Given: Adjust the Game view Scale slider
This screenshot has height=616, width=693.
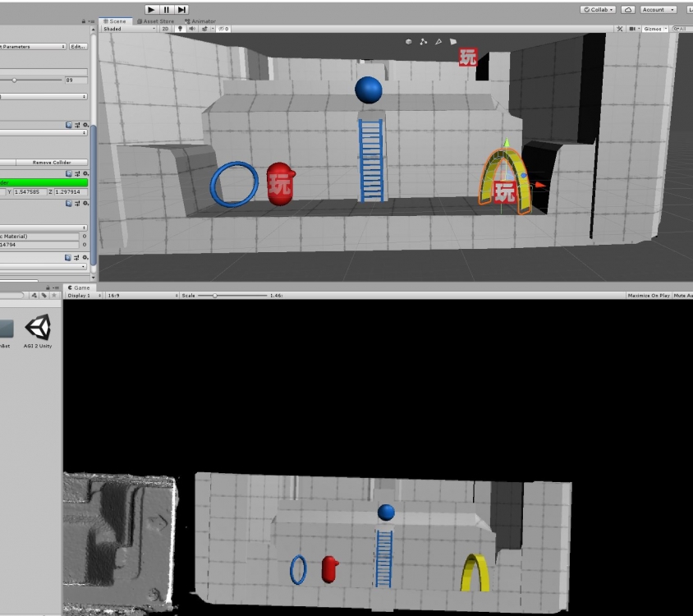Looking at the screenshot, I should point(215,295).
